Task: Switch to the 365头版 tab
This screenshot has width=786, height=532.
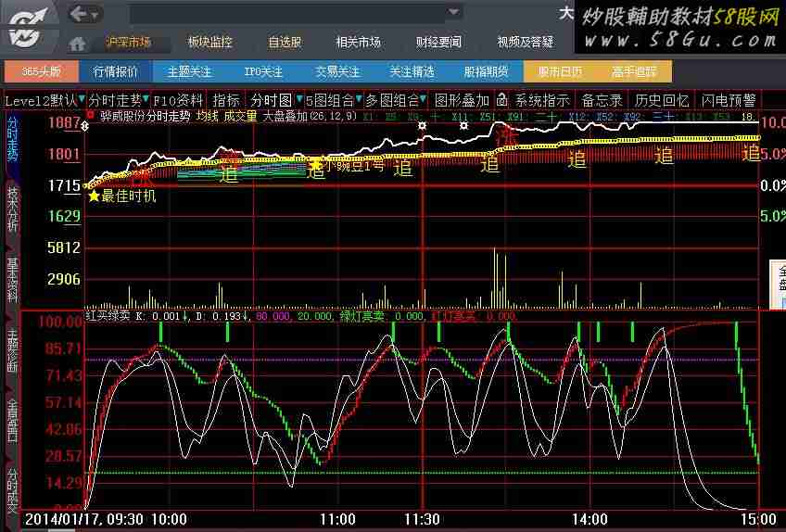Action: [41, 71]
